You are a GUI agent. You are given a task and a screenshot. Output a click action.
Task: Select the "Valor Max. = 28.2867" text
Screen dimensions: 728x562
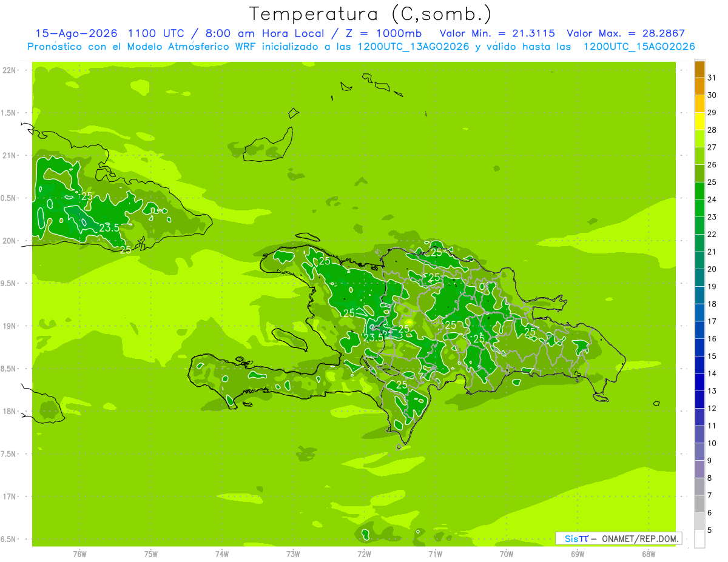(x=625, y=33)
